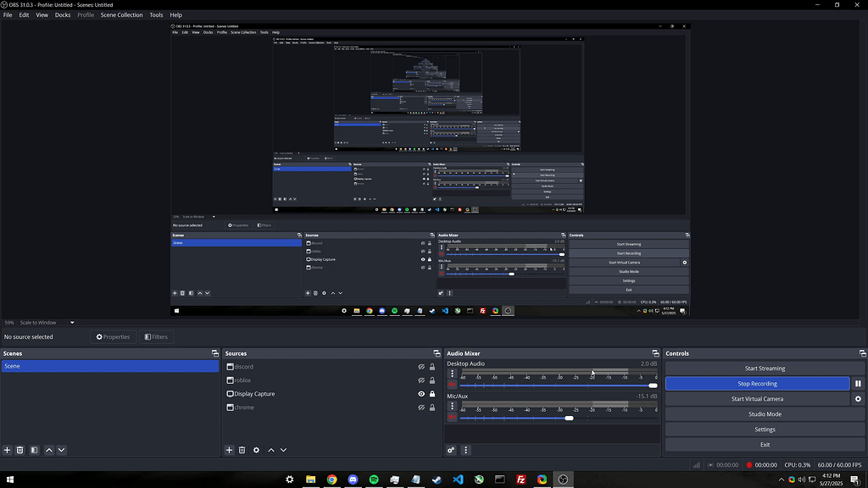
Task: Open the Docks menu
Action: [x=63, y=15]
